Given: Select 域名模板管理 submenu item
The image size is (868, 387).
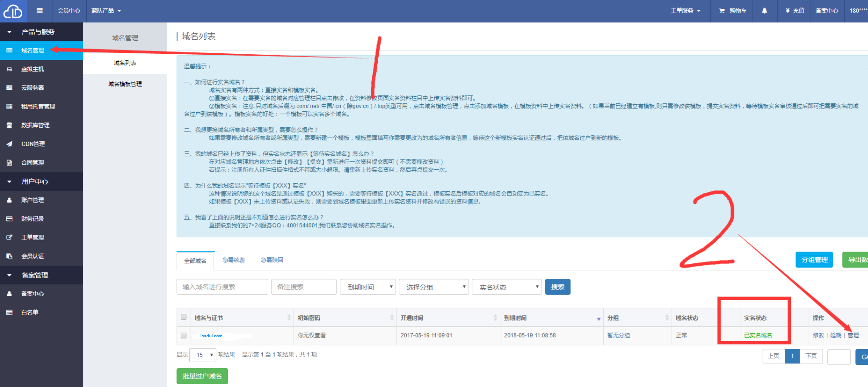Looking at the screenshot, I should pyautogui.click(x=125, y=84).
